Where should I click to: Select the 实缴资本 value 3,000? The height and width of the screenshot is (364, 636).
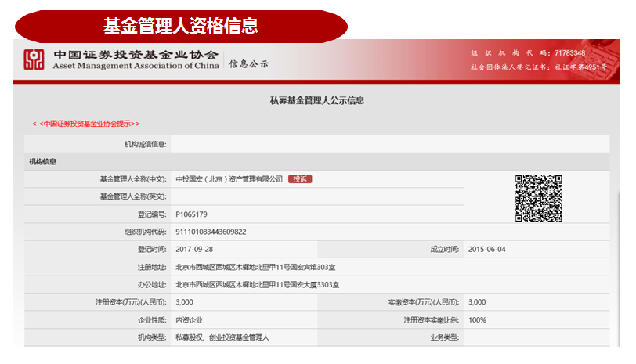[477, 302]
